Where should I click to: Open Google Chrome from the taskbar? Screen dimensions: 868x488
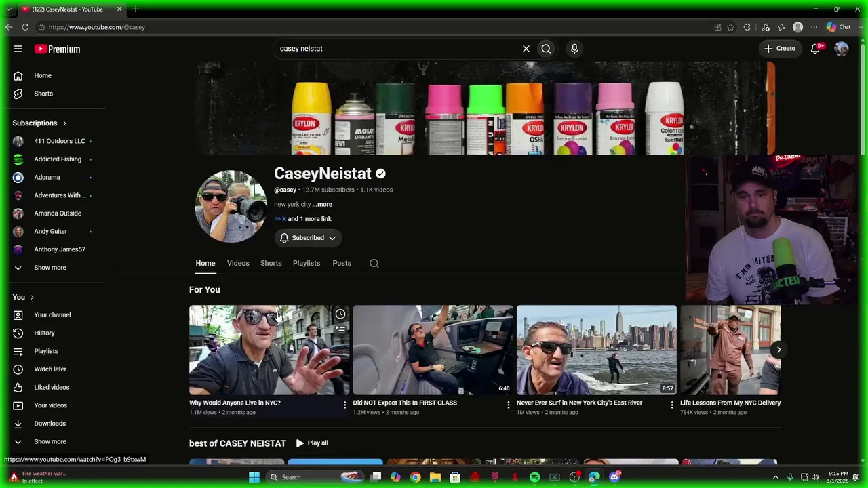(416, 477)
